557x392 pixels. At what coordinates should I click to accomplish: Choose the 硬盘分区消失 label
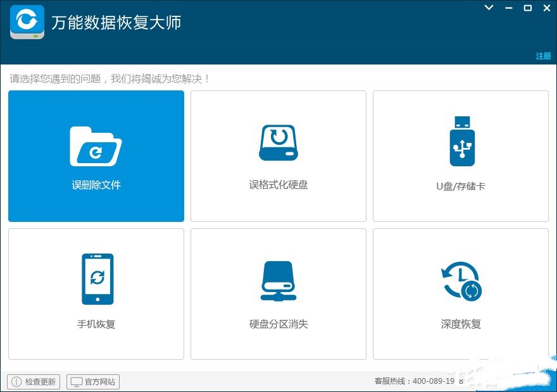click(278, 324)
